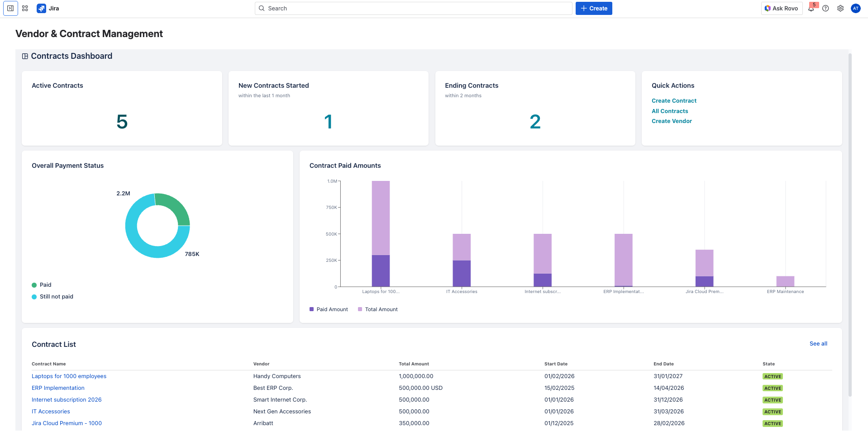Click the Jira logo

[48, 8]
